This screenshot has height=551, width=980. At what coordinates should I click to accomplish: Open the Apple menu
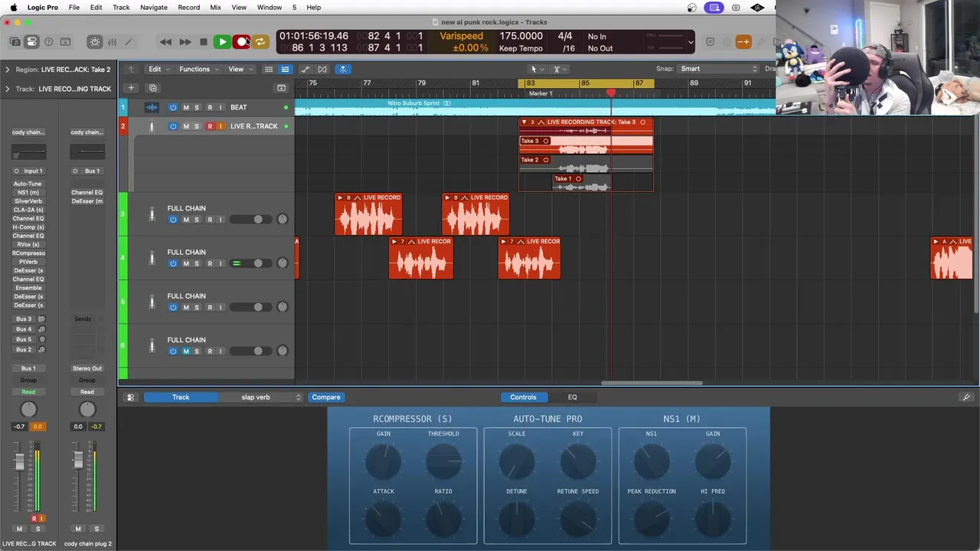point(14,8)
